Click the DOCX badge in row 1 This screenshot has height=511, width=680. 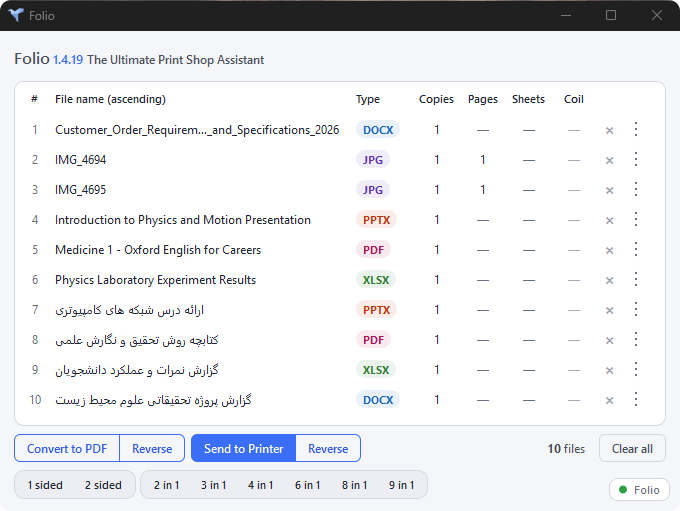tap(378, 130)
